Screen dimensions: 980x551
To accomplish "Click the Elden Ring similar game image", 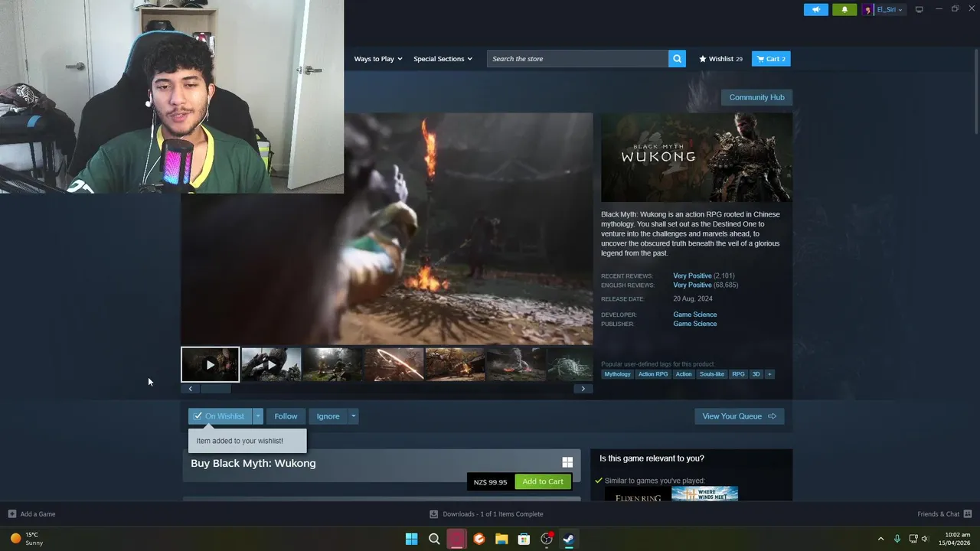I will click(638, 494).
